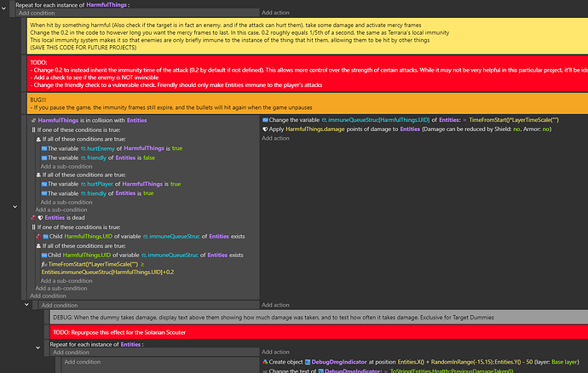588x373 pixels.
Task: Collapse the empty sub-event below the collision event
Action: point(26,304)
